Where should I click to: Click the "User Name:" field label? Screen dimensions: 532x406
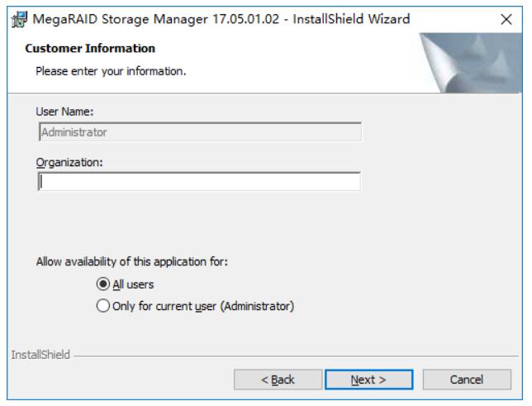(x=64, y=112)
